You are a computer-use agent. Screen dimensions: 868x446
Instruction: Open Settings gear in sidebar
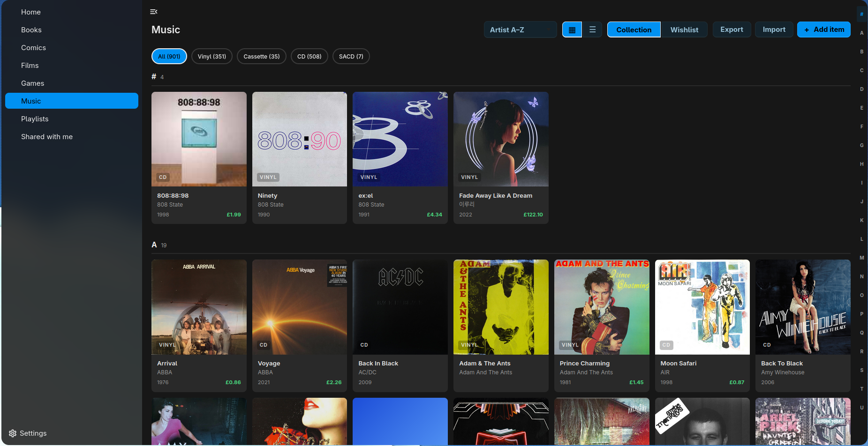pos(13,433)
